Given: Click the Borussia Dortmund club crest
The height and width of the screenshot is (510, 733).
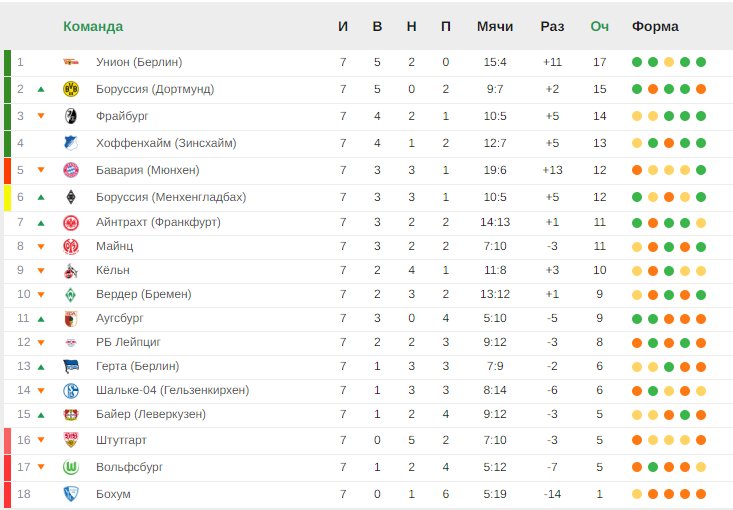Looking at the screenshot, I should coord(70,89).
